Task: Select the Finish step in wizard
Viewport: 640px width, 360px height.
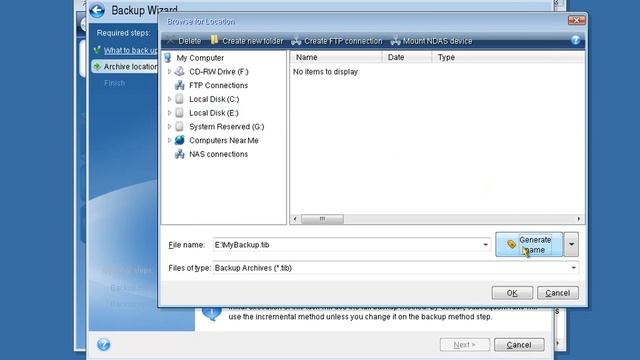Action: tap(114, 83)
